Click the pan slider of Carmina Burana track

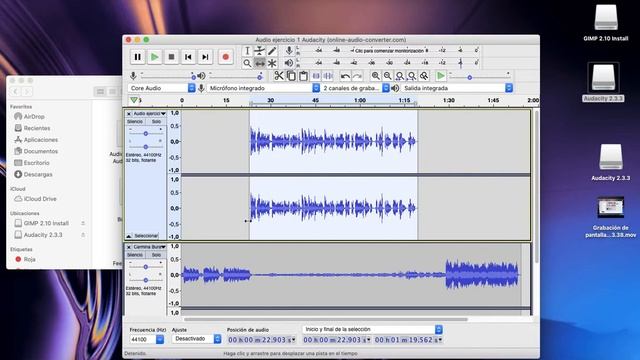click(145, 280)
